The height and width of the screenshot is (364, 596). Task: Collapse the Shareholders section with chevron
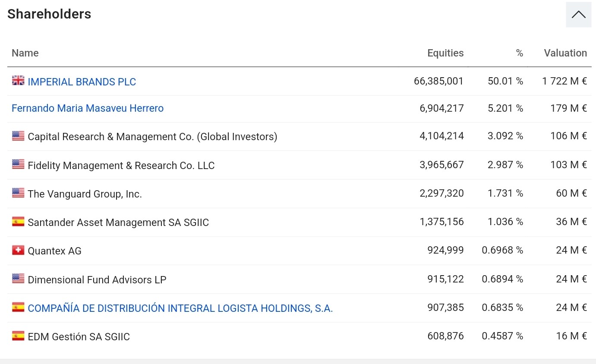(578, 15)
